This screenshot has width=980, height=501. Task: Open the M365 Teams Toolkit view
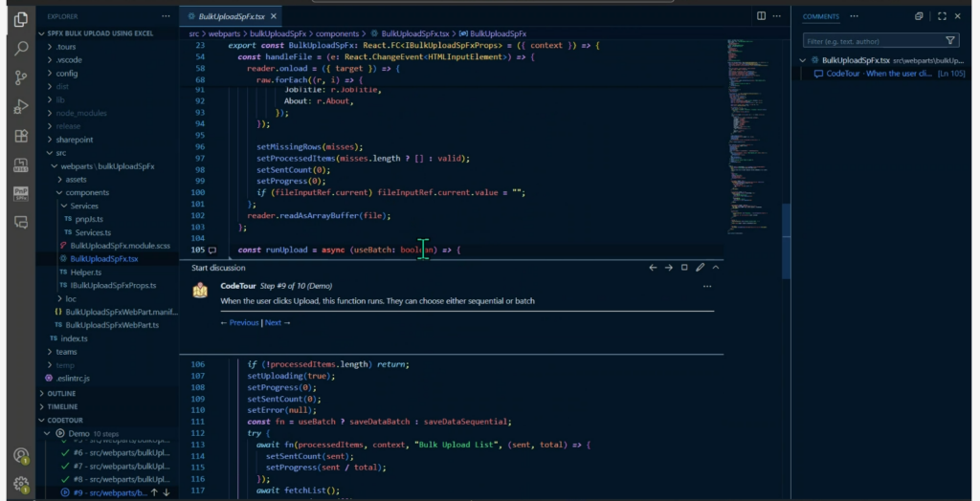pyautogui.click(x=21, y=164)
